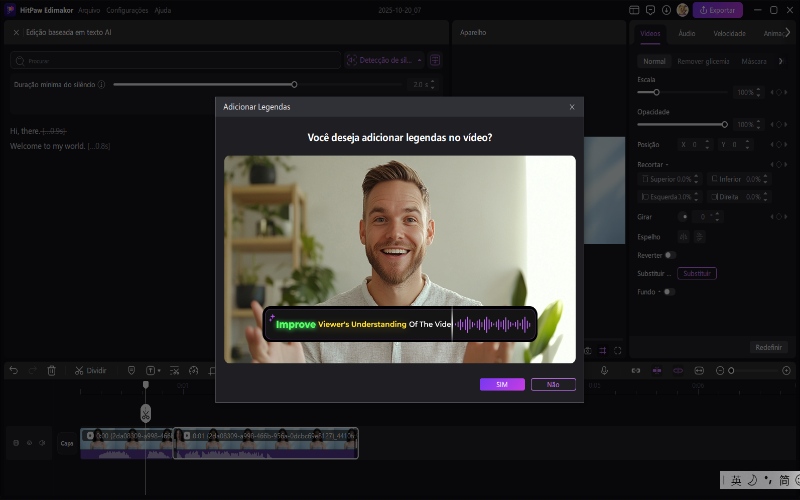Edit the Posição X value field
Image resolution: width=800 pixels, height=500 pixels.
click(x=694, y=145)
